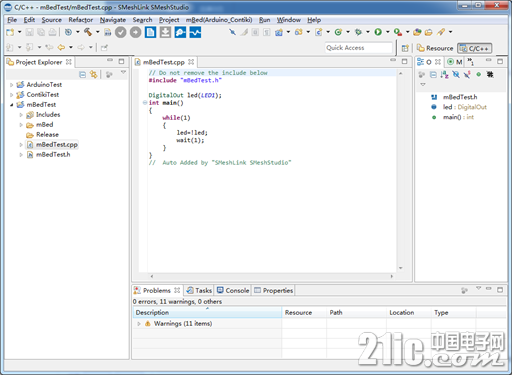Viewport: 512px width, 375px height.
Task: Open the serial monitor icon
Action: pyautogui.click(x=180, y=32)
